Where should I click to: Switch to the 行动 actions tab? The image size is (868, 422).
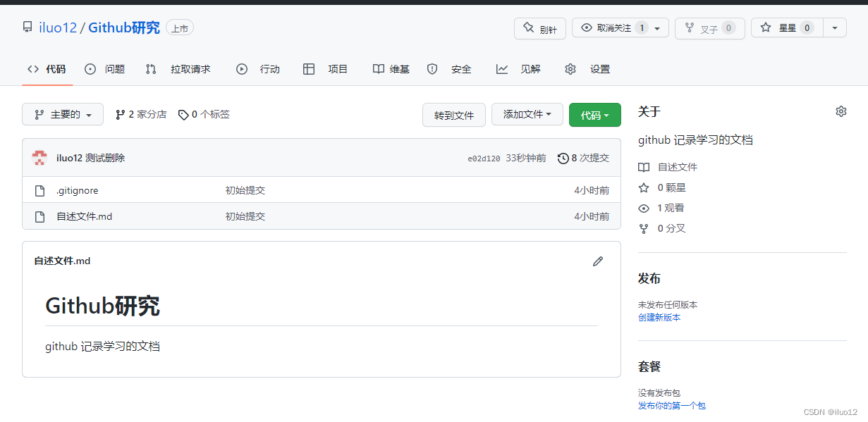pyautogui.click(x=258, y=69)
